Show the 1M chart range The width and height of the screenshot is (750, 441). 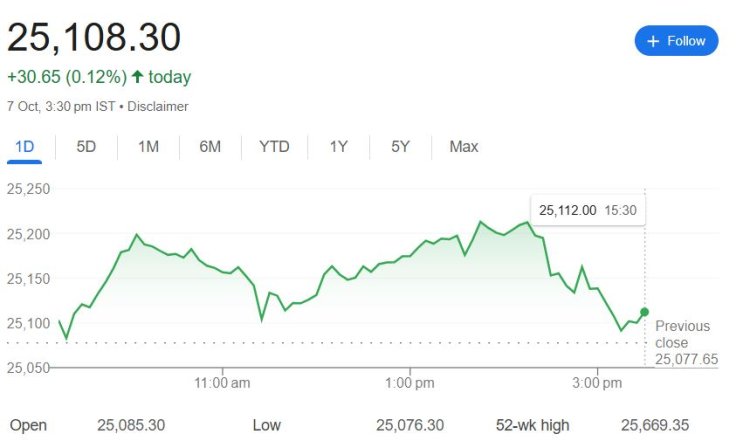point(148,147)
